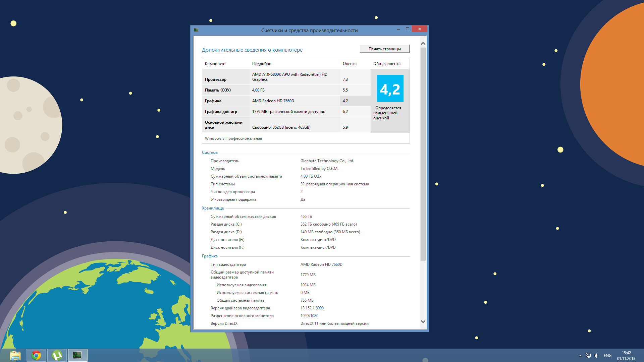Switch the ENG input language indicator
Screen dimensions: 644x362
pyautogui.click(x=607, y=356)
